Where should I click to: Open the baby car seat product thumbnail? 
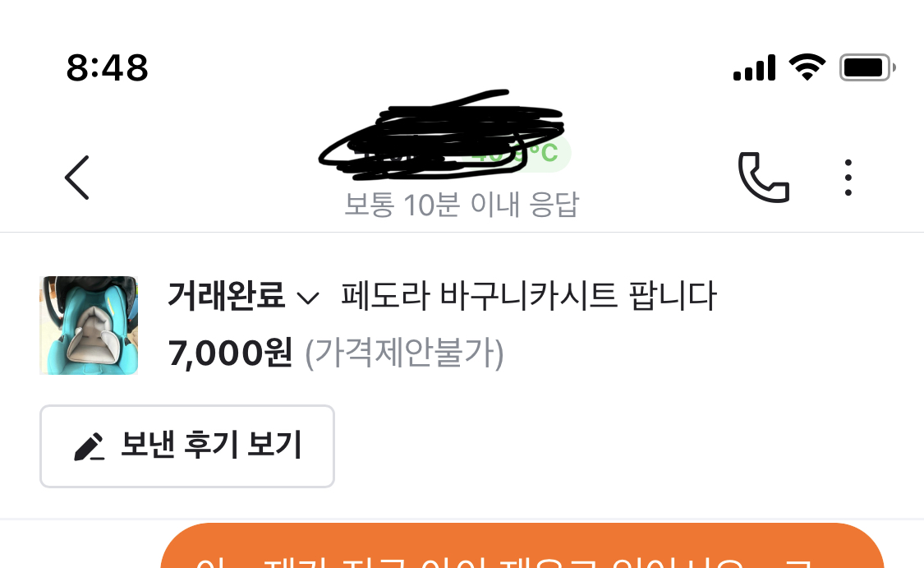click(89, 325)
